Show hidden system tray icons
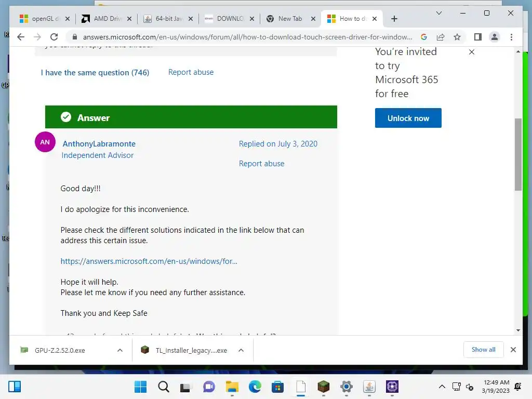Viewport: 532px width, 399px height. pos(442,387)
